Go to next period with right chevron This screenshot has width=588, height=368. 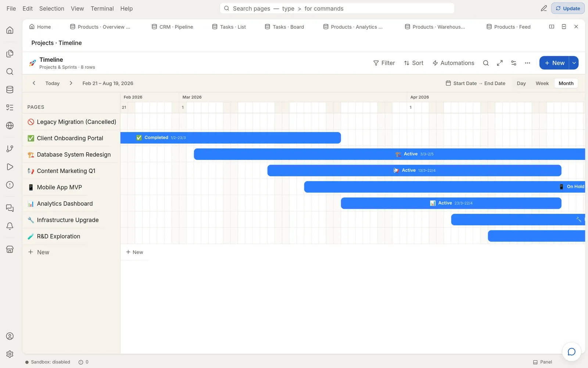71,83
